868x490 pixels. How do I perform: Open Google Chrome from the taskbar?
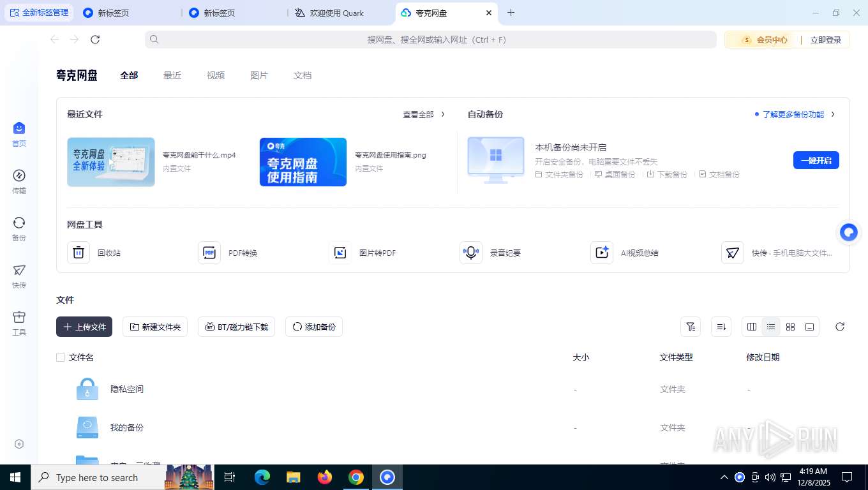pyautogui.click(x=356, y=477)
